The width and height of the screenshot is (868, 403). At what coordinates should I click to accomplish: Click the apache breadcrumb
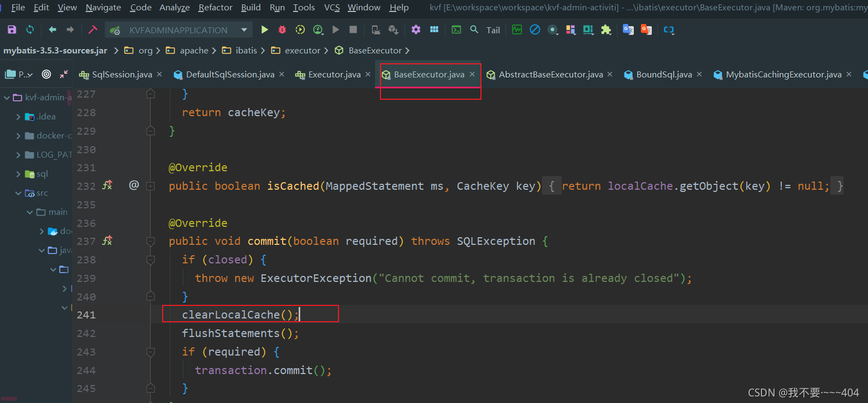194,51
